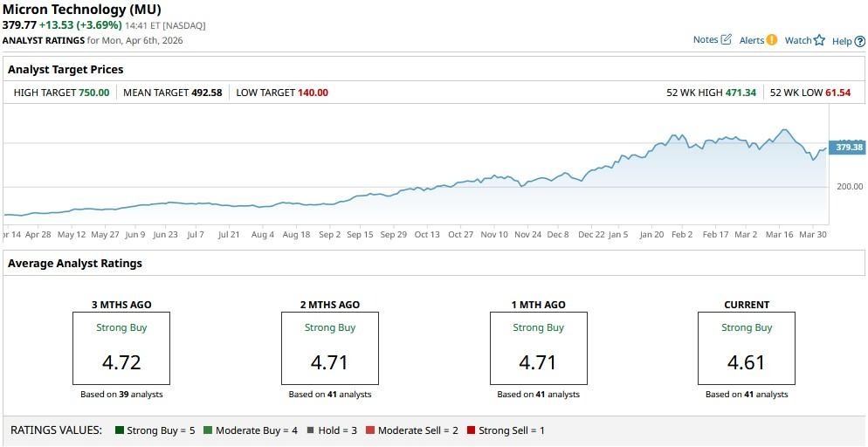
Task: Click the Strong Buy = 5 legend swatch
Action: tap(120, 430)
